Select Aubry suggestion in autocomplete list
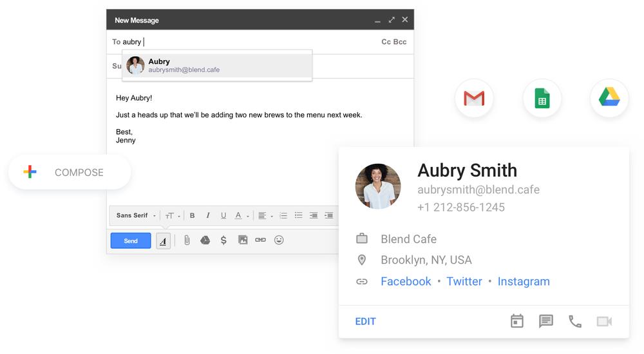This screenshot has width=644, height=354. [x=217, y=65]
